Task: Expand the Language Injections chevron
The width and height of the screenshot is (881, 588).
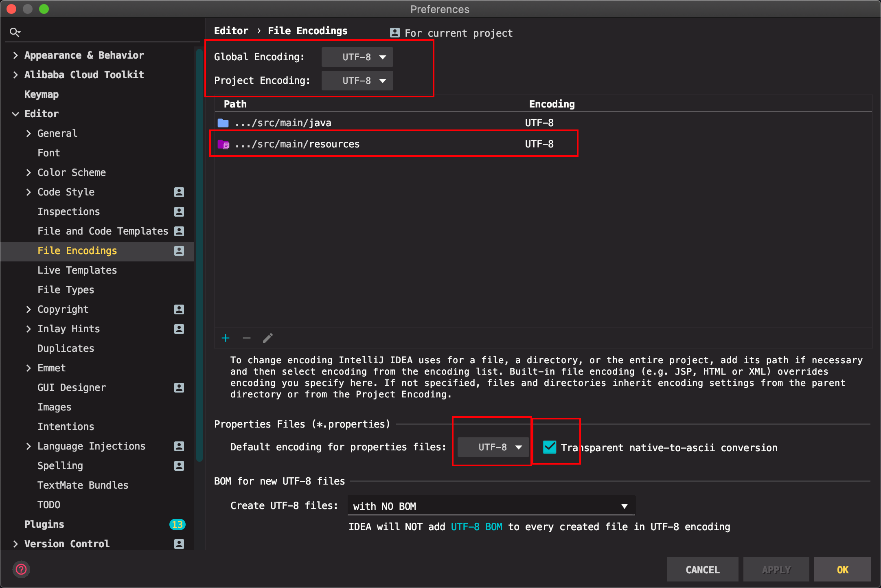Action: point(28,446)
